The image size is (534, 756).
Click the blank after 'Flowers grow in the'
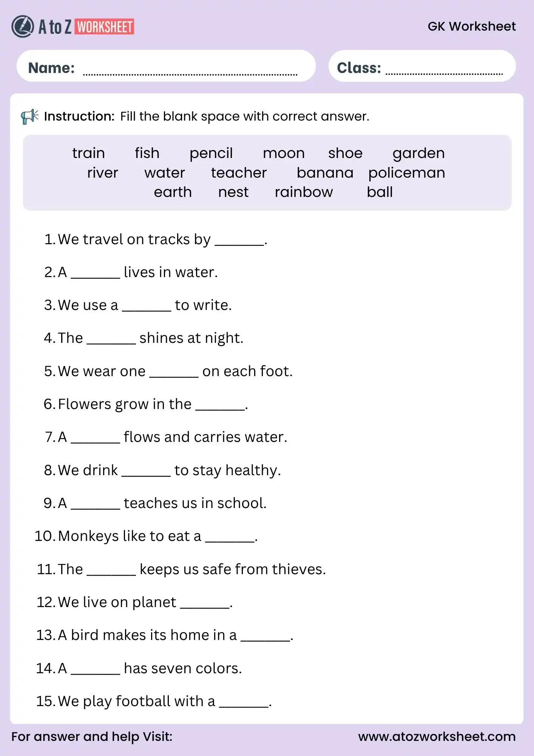tap(220, 407)
